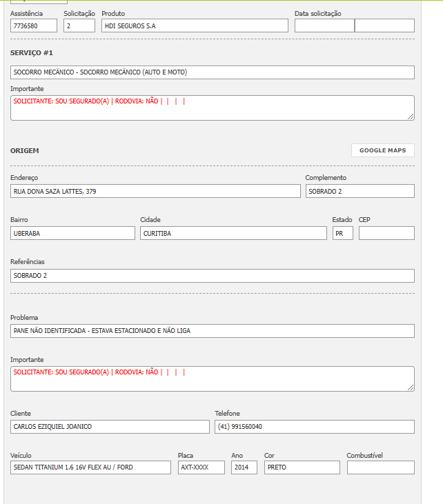Focus the Complemento field

(360, 191)
